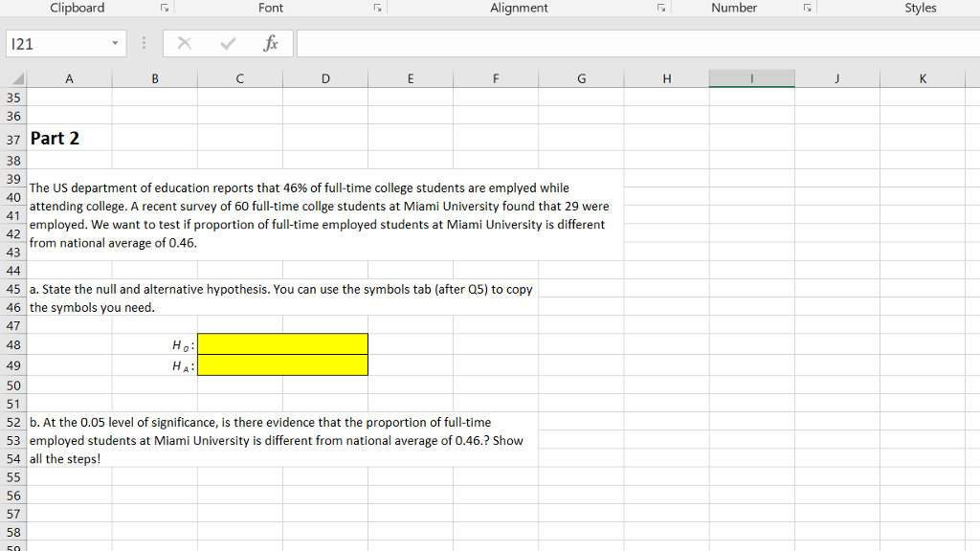Click the row 45 header
This screenshot has width=980, height=551.
click(12, 289)
